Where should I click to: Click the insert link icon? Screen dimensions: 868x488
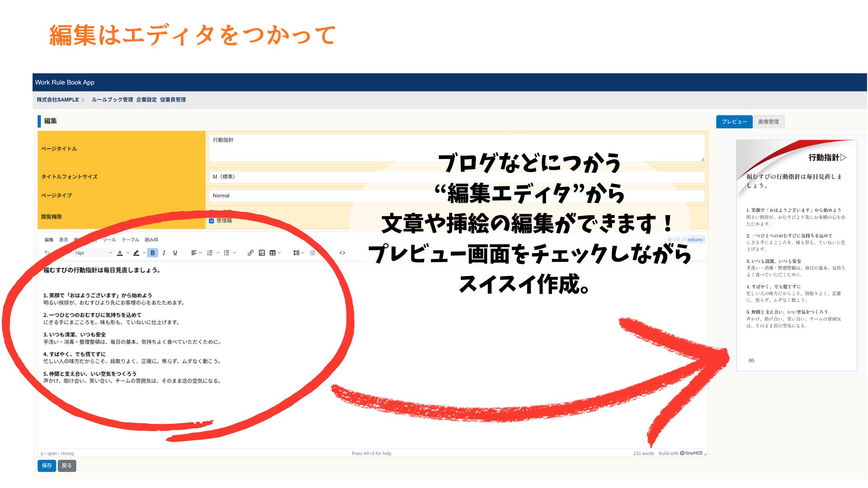coord(250,253)
